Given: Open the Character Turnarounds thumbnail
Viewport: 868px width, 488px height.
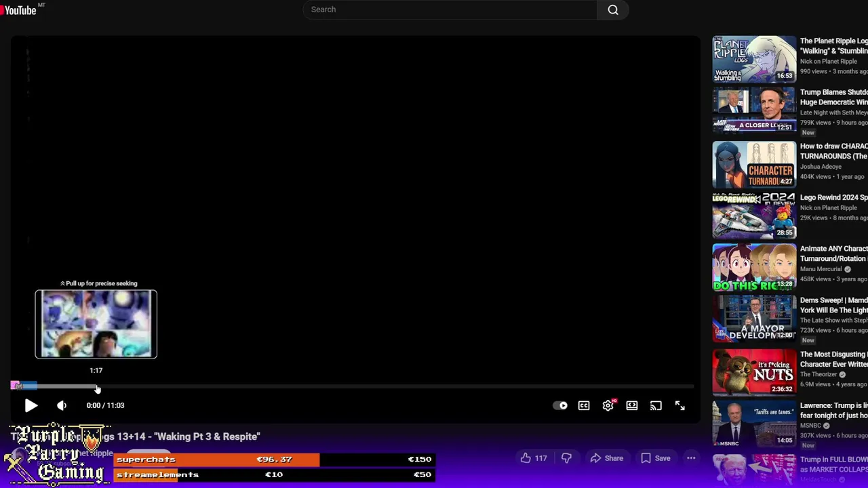Looking at the screenshot, I should 754,164.
